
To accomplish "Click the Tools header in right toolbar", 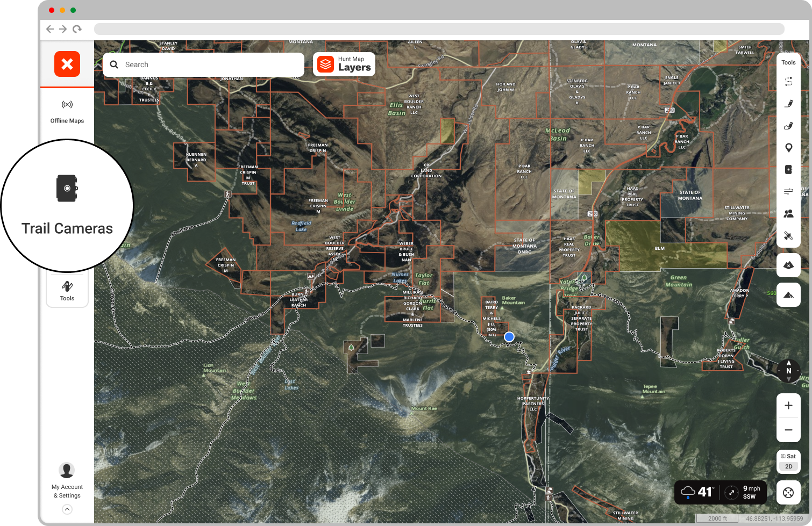I will pyautogui.click(x=788, y=62).
